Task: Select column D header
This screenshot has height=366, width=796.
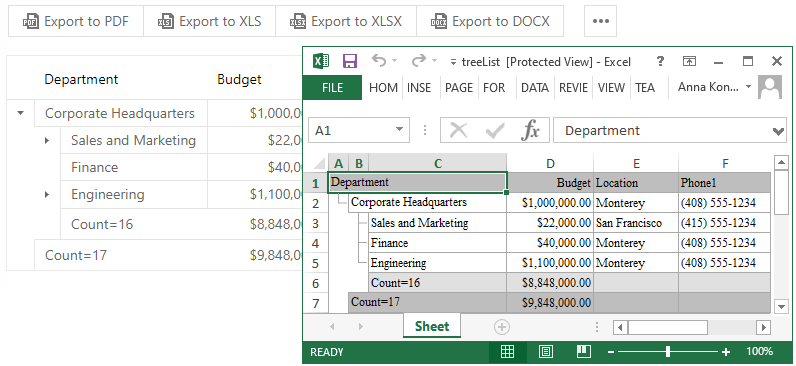Action: tap(550, 163)
